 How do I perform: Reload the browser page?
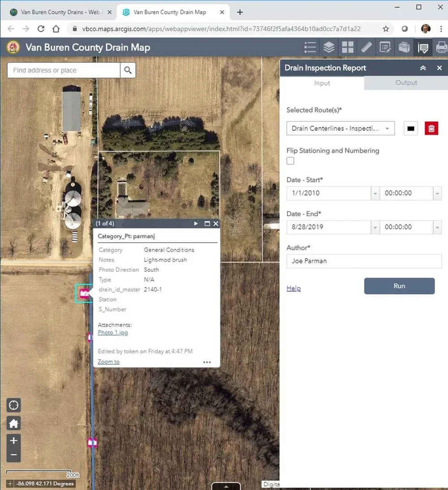tap(41, 29)
